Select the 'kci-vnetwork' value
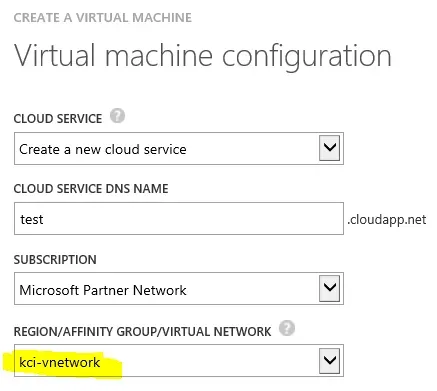Image resolution: width=437 pixels, height=391 pixels. pyautogui.click(x=60, y=362)
